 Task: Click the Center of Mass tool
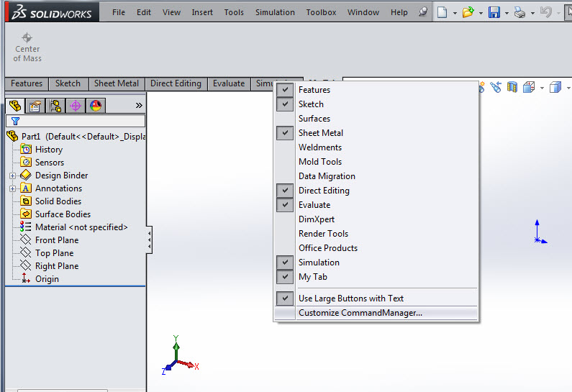27,47
